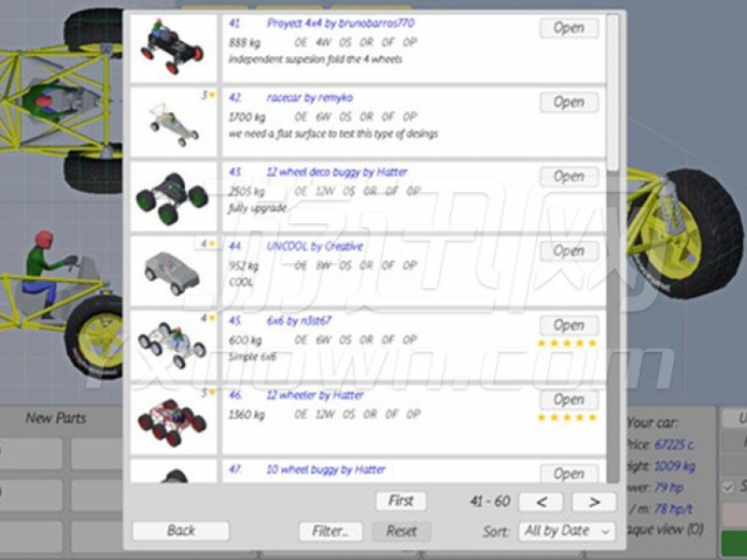Click the description about independent suspension
Image resolution: width=747 pixels, height=560 pixels.
pyautogui.click(x=316, y=59)
